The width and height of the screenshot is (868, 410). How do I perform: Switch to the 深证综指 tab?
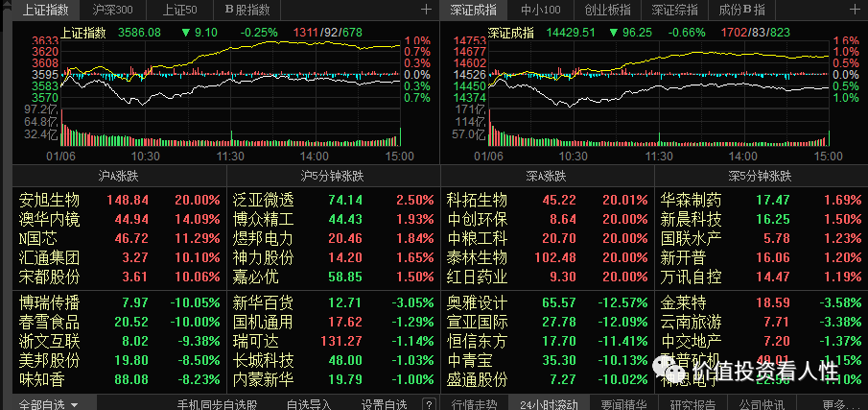coord(674,10)
